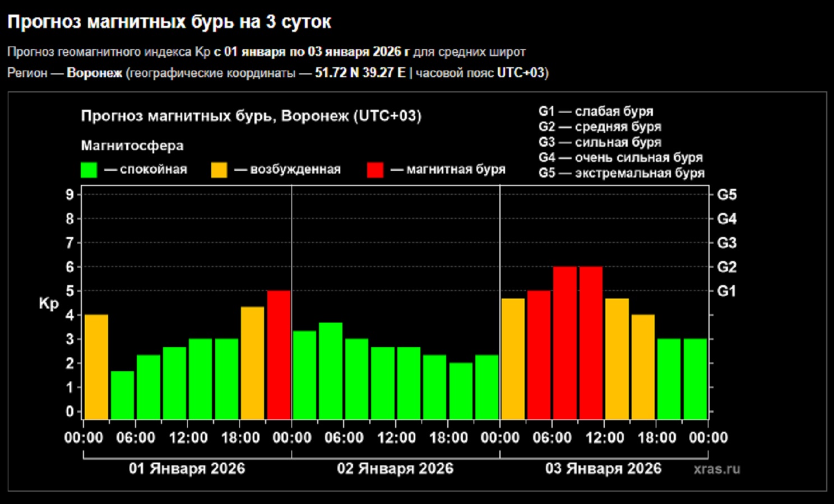Viewport: 834px width, 504px height.
Task: Select the red bar on 01 January
Action: [x=279, y=354]
